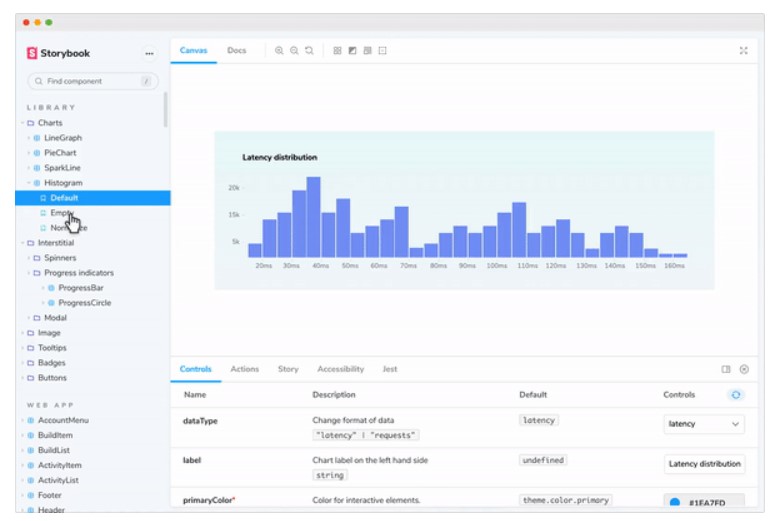This screenshot has width=773, height=521.
Task: Click the Storybook logo
Action: (x=58, y=53)
